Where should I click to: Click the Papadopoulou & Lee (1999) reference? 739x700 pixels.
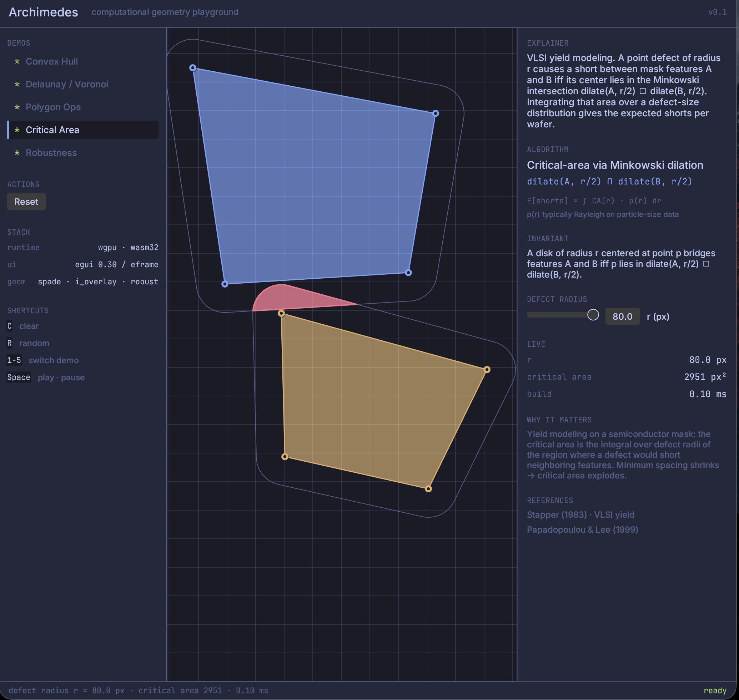583,529
